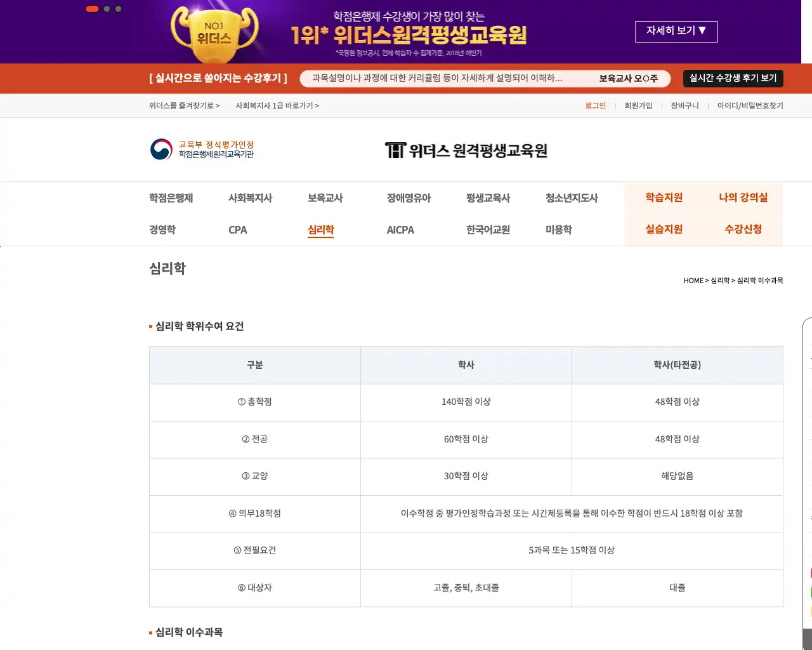Click the red traffic light window dot
This screenshot has height=650, width=812.
point(92,9)
